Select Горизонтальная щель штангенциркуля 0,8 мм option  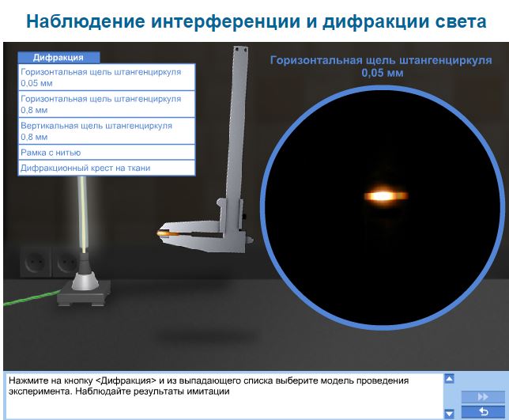107,104
